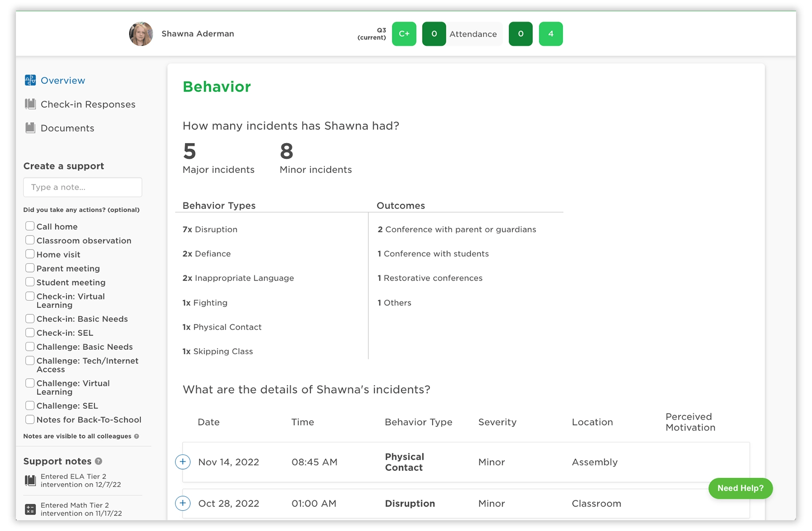
Task: Click the info icon beside colleague visibility note
Action: [137, 436]
